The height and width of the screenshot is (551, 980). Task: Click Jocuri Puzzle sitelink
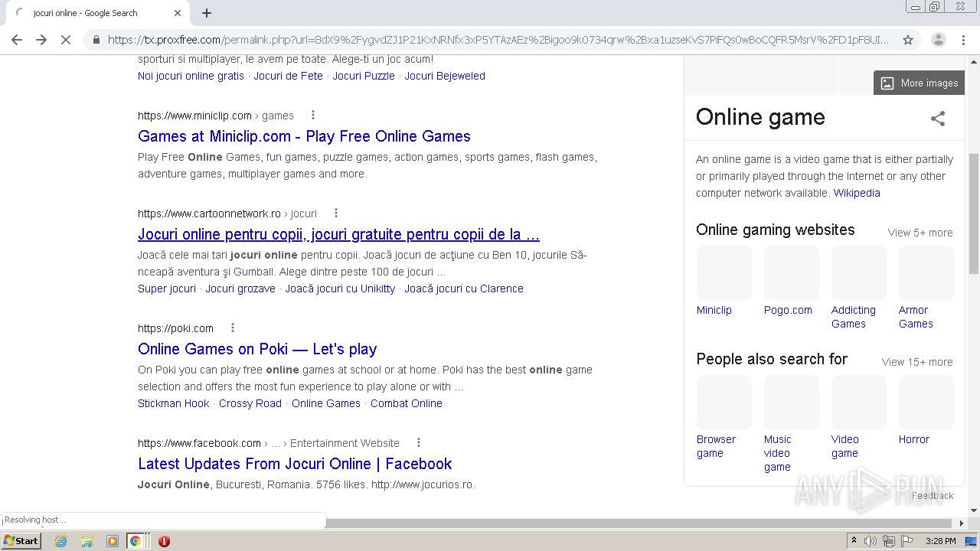point(364,76)
